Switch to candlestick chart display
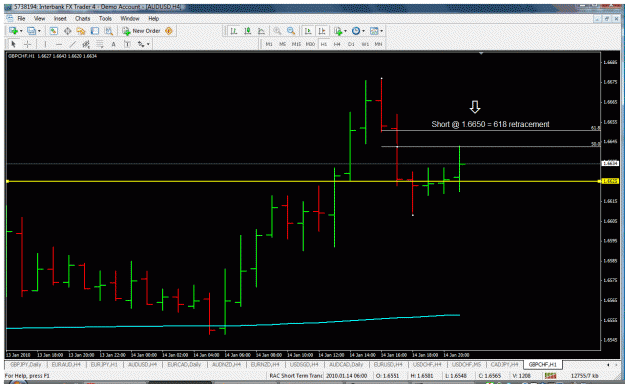The image size is (625, 384). 248,31
